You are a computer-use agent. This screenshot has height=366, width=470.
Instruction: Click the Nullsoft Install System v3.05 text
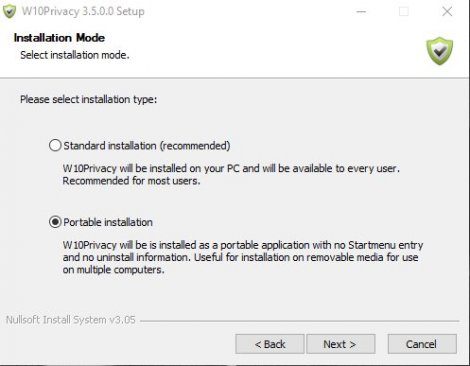tap(71, 320)
